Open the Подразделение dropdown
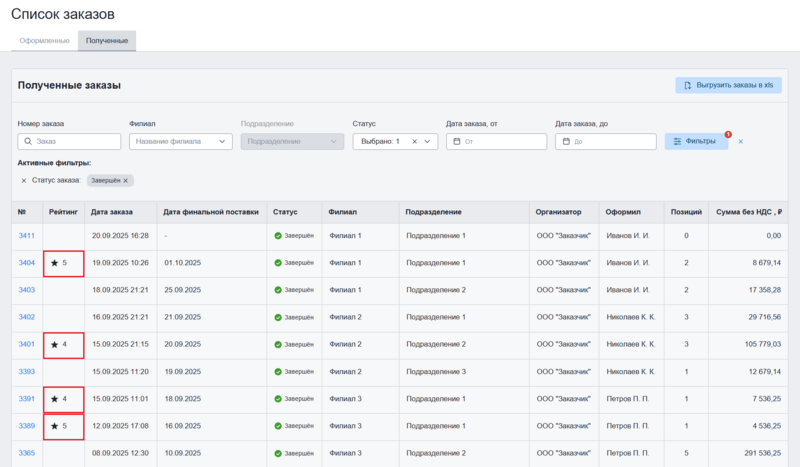Screen dimensions: 800x467 pos(291,142)
